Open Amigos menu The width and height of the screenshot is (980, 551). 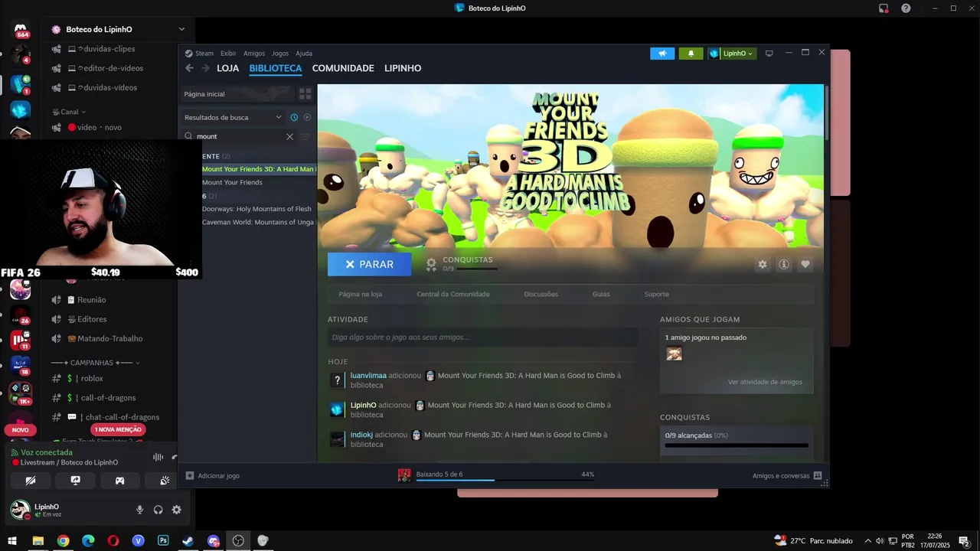coord(254,54)
